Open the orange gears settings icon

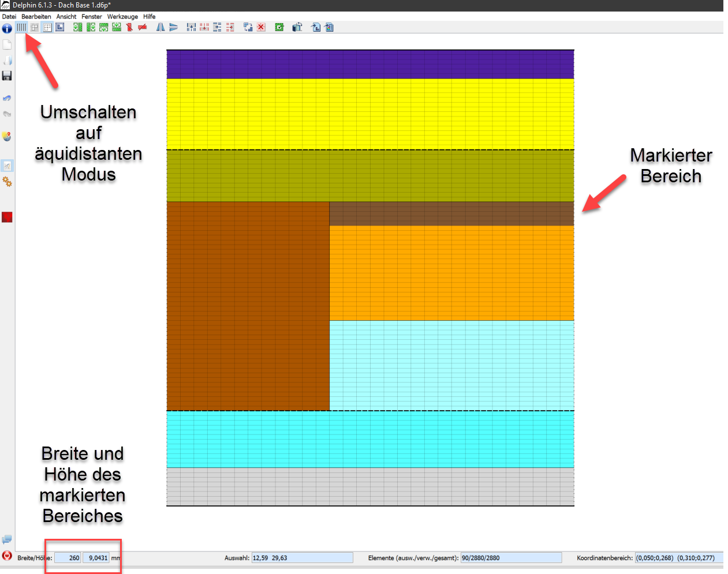coord(7,182)
